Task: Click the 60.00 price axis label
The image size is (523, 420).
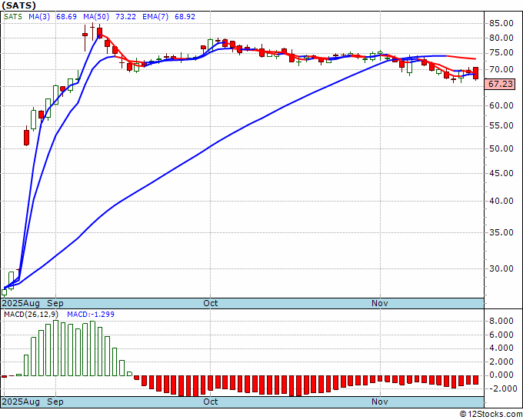Action: click(501, 105)
